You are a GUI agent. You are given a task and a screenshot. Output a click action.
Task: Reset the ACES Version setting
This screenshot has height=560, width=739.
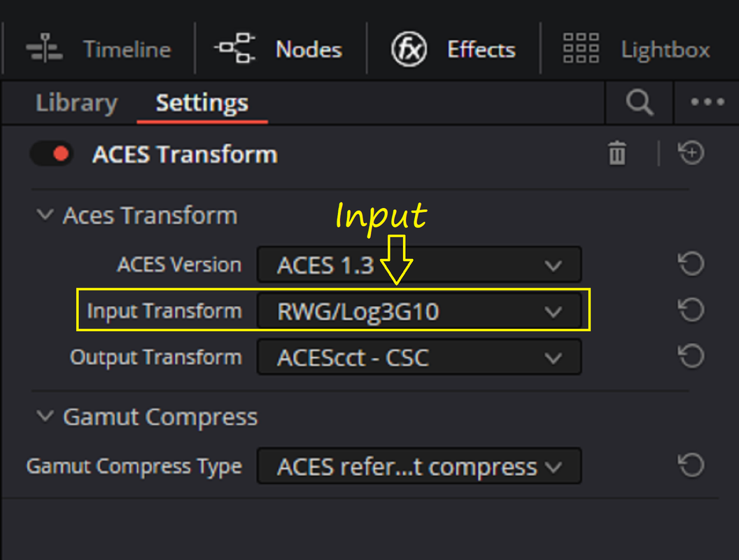coord(691,263)
